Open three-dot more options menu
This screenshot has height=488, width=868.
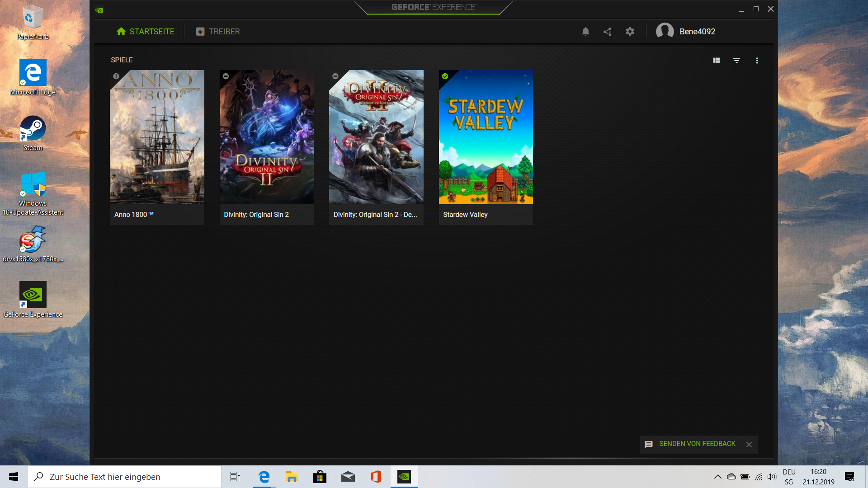[x=757, y=61]
